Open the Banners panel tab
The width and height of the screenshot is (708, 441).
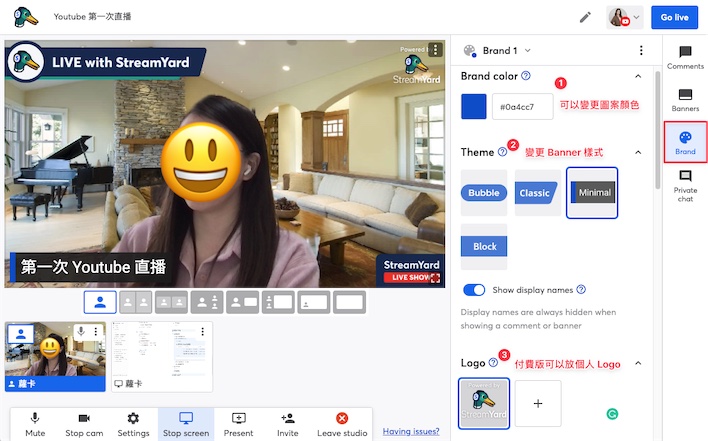coord(685,100)
